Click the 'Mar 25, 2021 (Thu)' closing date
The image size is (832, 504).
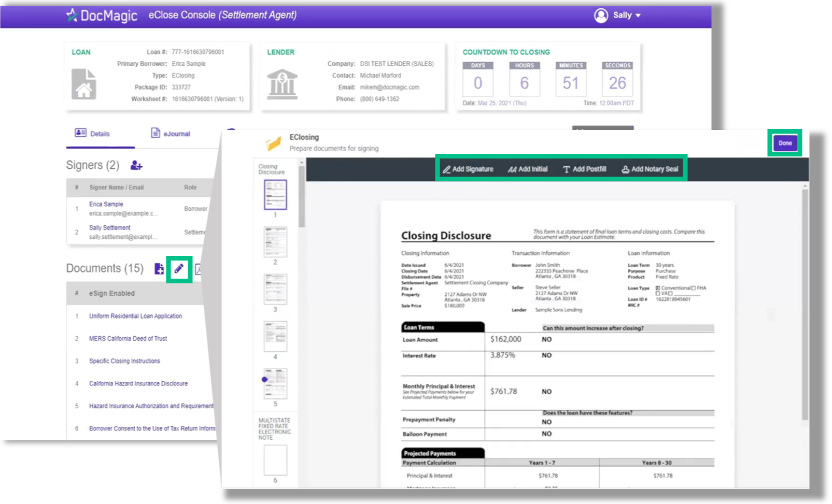[502, 103]
